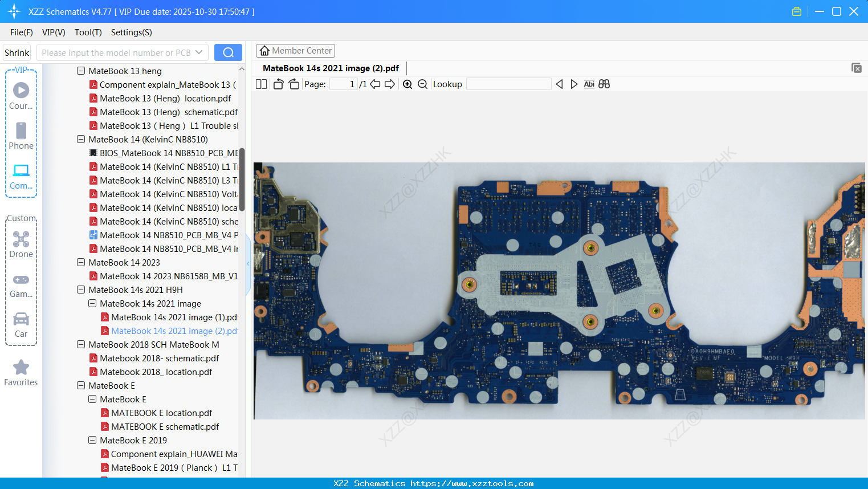Screen dimensions: 868x489
Task: Click the tree scroll-up arrow
Action: [242, 69]
